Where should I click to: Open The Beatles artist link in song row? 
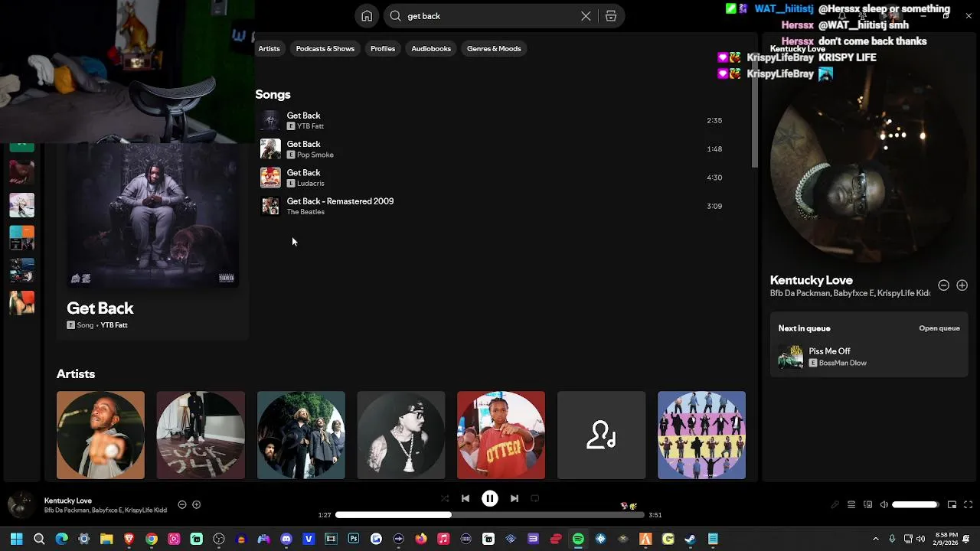coord(305,212)
